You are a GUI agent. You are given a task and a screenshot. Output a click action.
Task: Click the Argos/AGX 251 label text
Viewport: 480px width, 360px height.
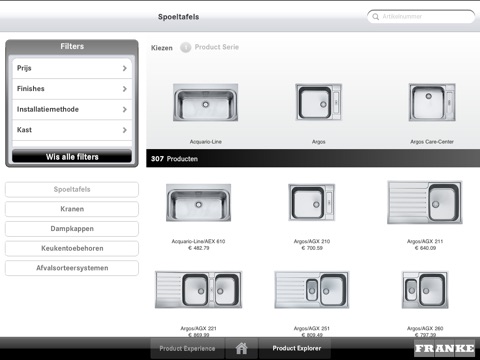coord(312,328)
